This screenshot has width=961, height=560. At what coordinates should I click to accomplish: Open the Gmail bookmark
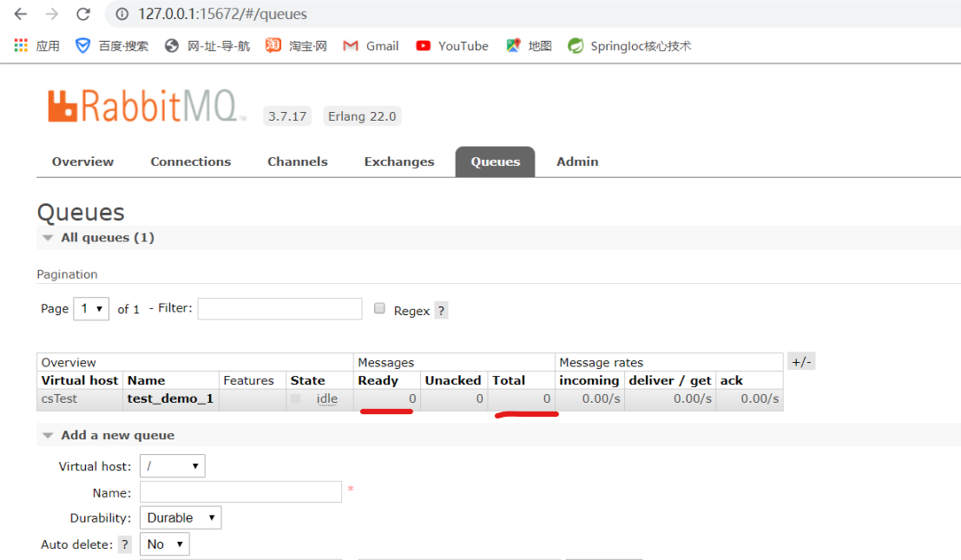point(371,45)
